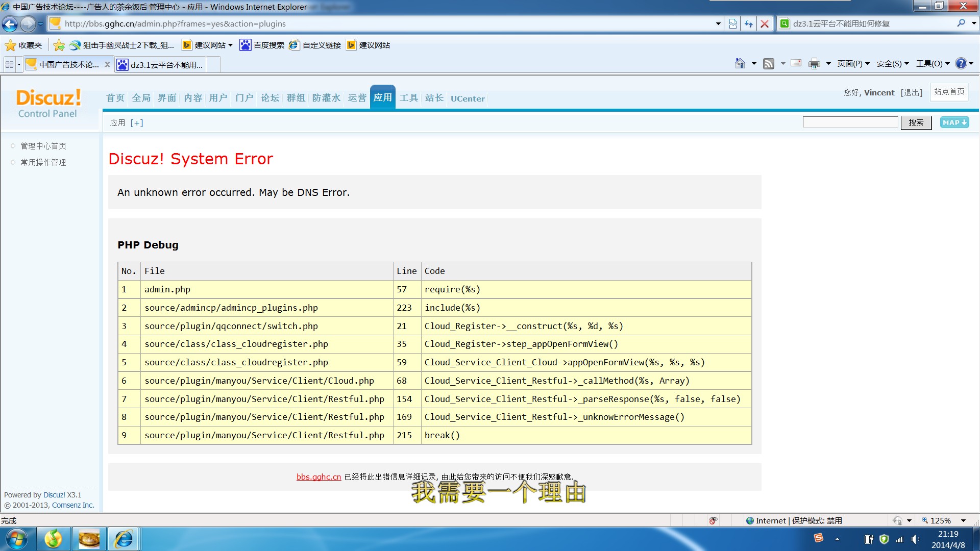The image size is (980, 551).
Task: Open 管理中心首页 in the sidebar
Action: coord(43,146)
